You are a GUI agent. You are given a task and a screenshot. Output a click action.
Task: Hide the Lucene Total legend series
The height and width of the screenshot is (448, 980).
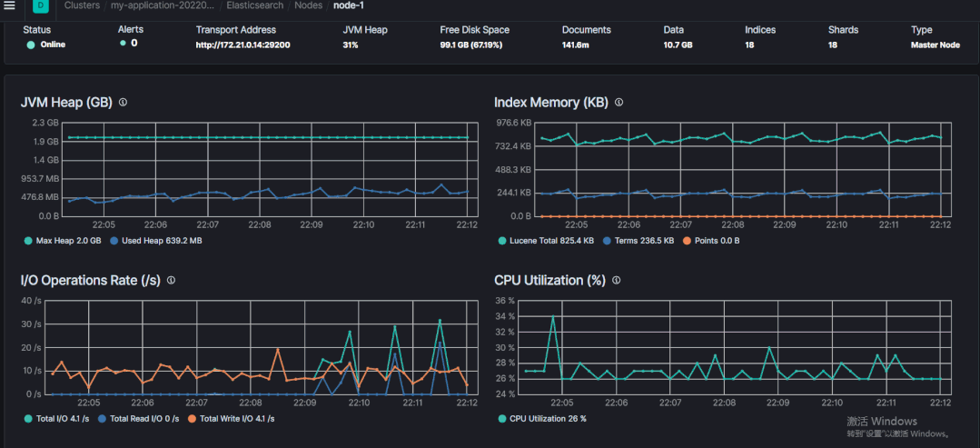[547, 241]
